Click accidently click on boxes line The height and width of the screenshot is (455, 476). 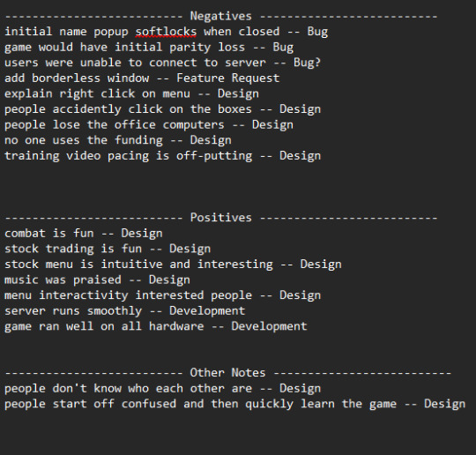click(x=162, y=109)
